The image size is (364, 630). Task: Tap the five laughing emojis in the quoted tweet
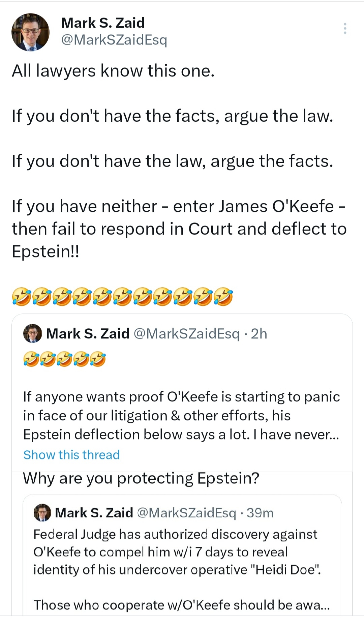[64, 359]
